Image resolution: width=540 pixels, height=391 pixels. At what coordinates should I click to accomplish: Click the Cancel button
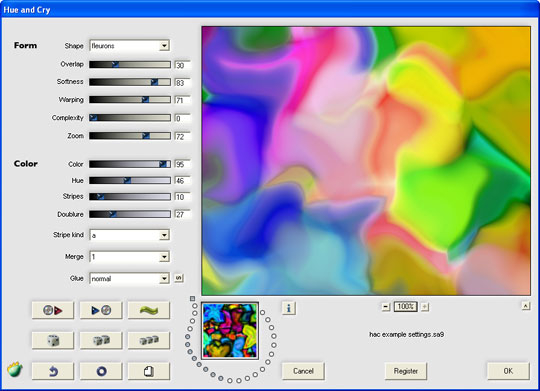coord(303,371)
